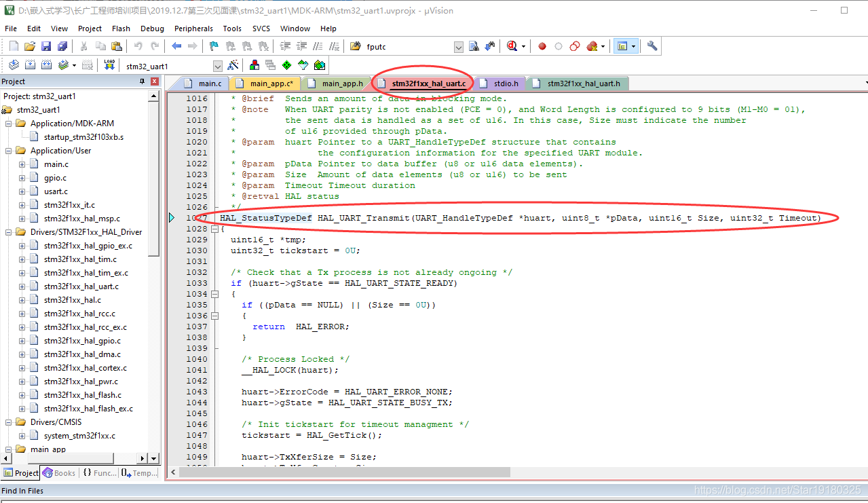
Task: Expand the main.c tree node
Action: click(x=22, y=164)
